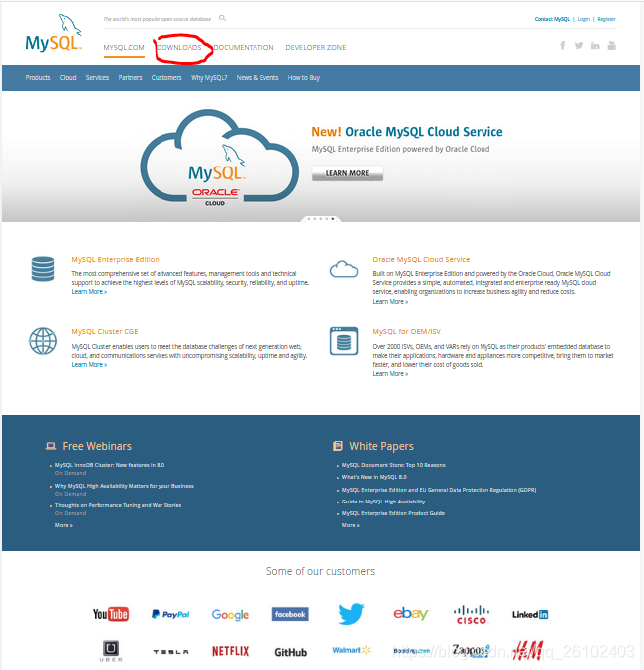This screenshot has height=670, width=644.
Task: Open the Customers menu item
Action: pyautogui.click(x=166, y=78)
